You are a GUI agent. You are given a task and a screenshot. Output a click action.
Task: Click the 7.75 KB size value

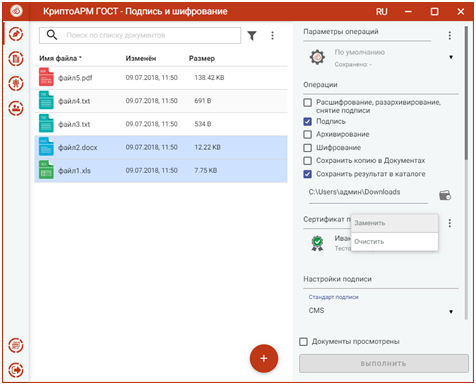click(x=206, y=170)
